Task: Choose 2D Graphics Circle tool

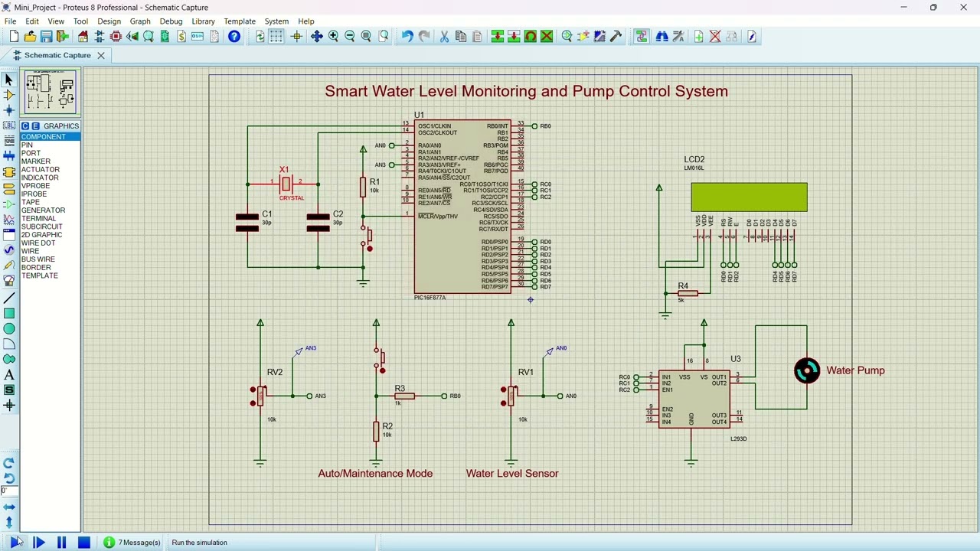Action: [9, 329]
